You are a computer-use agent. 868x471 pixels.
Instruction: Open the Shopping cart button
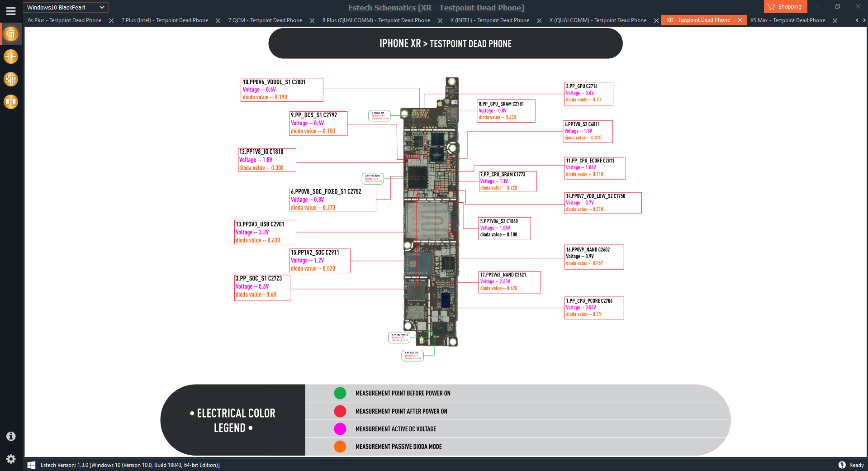[785, 7]
